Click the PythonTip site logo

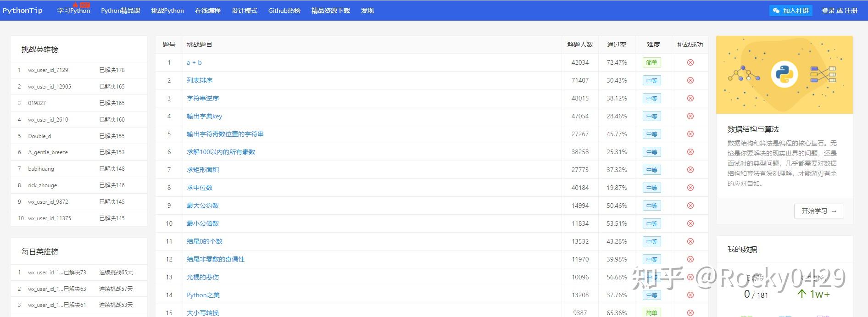tap(22, 11)
